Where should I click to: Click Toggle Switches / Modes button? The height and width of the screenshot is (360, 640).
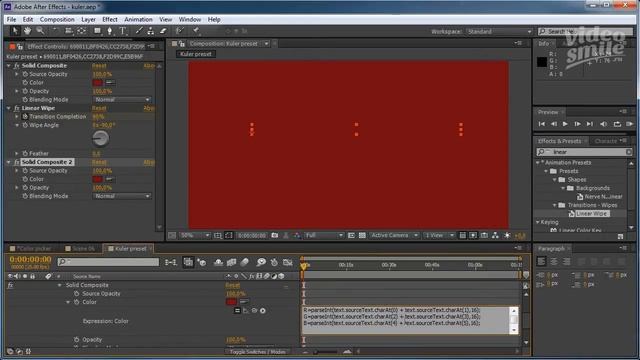258,352
